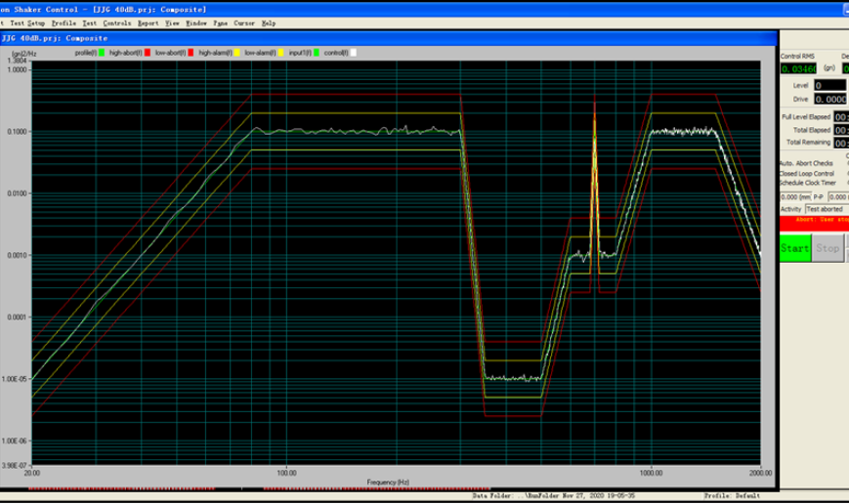The height and width of the screenshot is (504, 849).
Task: Click the Total Remaining timer field
Action: [841, 143]
